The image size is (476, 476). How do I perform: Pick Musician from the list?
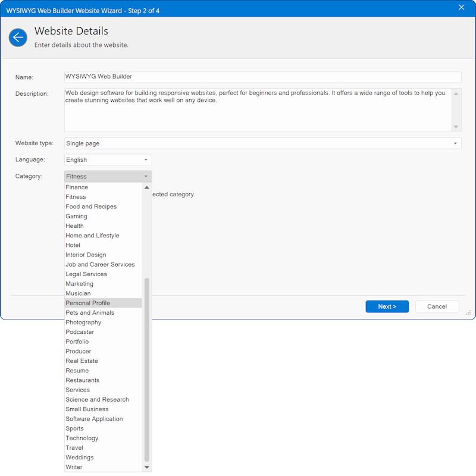pos(103,293)
